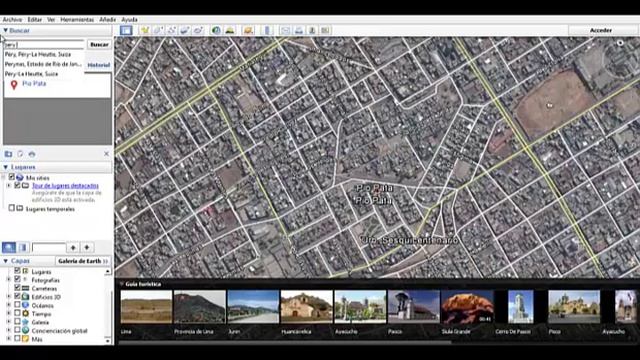This screenshot has width=640, height=360.
Task: Open the Tour de lugares destacados link
Action: [x=65, y=186]
